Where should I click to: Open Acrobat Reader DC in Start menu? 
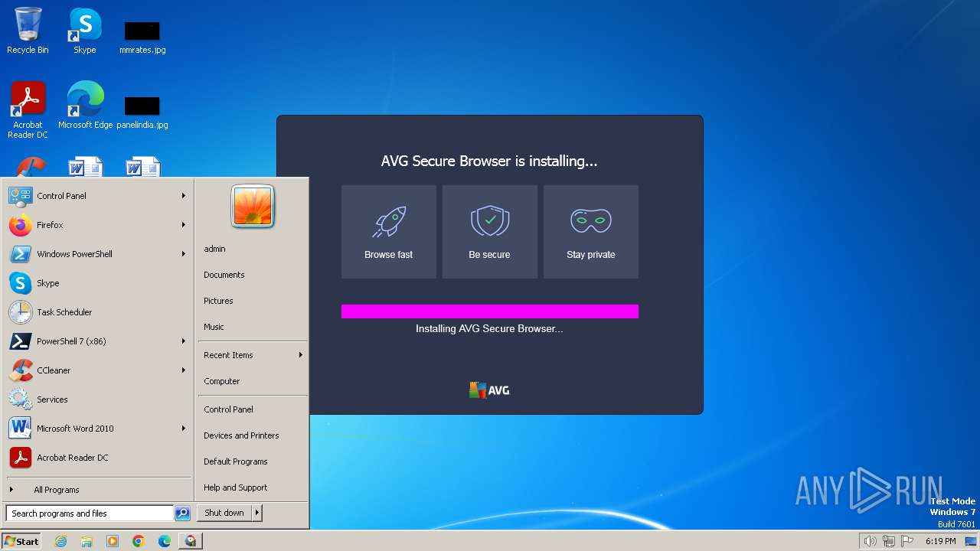pos(98,458)
